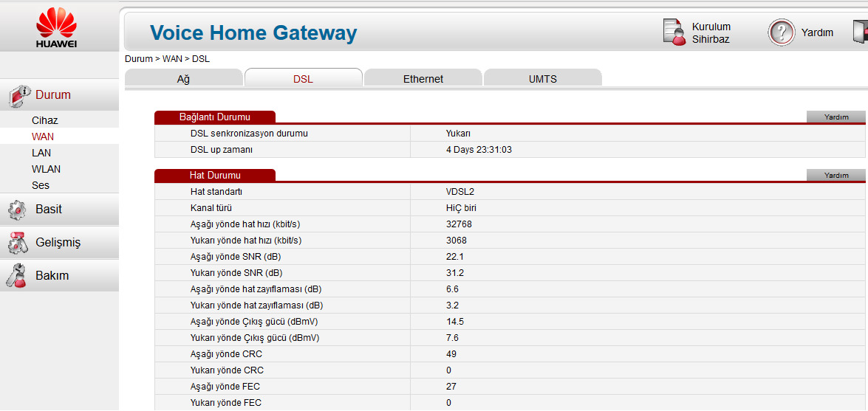Open Cihaz in the sidebar

(44, 120)
